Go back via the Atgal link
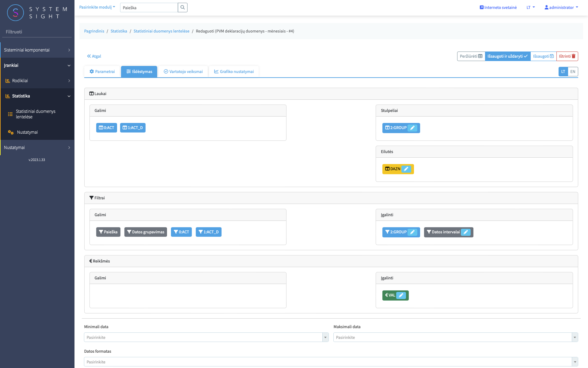The image size is (588, 368). point(94,56)
